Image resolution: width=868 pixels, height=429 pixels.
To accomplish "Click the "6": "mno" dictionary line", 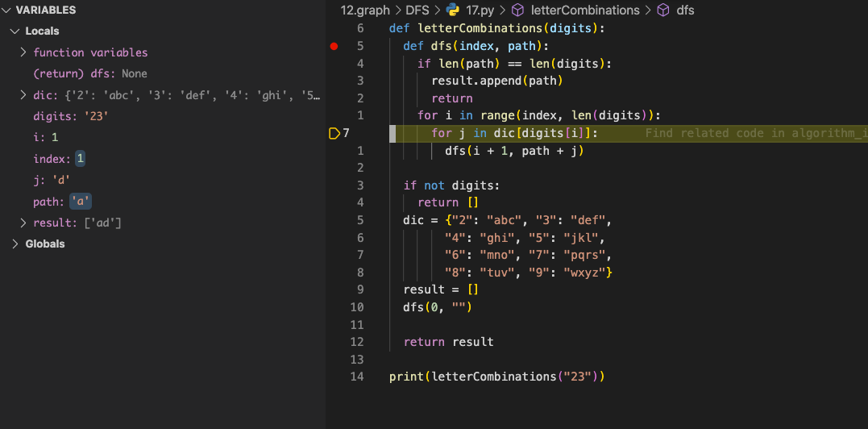I will pyautogui.click(x=528, y=255).
